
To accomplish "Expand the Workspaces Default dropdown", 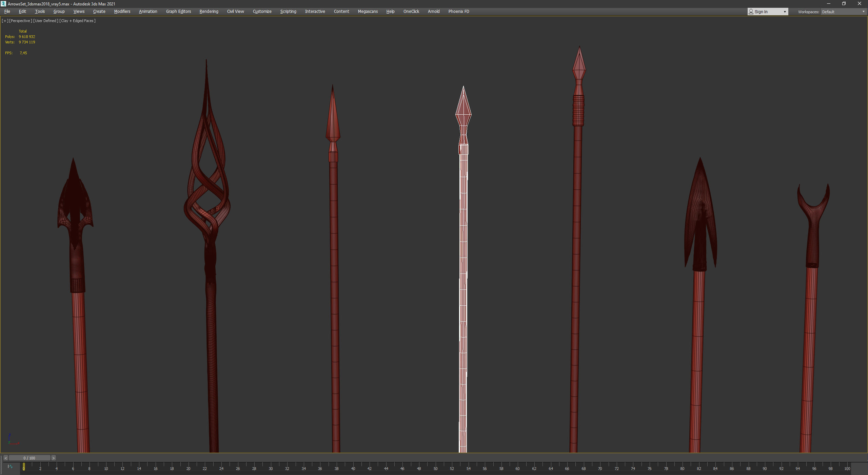I will pos(843,12).
